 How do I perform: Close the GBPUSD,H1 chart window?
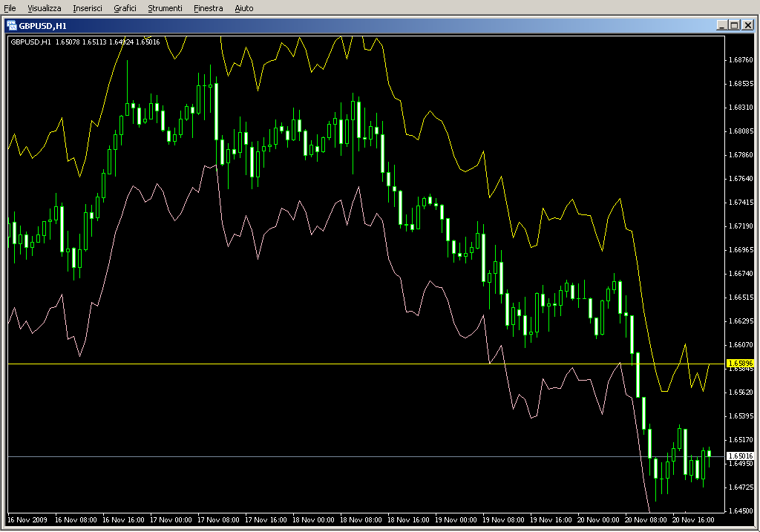[x=748, y=25]
